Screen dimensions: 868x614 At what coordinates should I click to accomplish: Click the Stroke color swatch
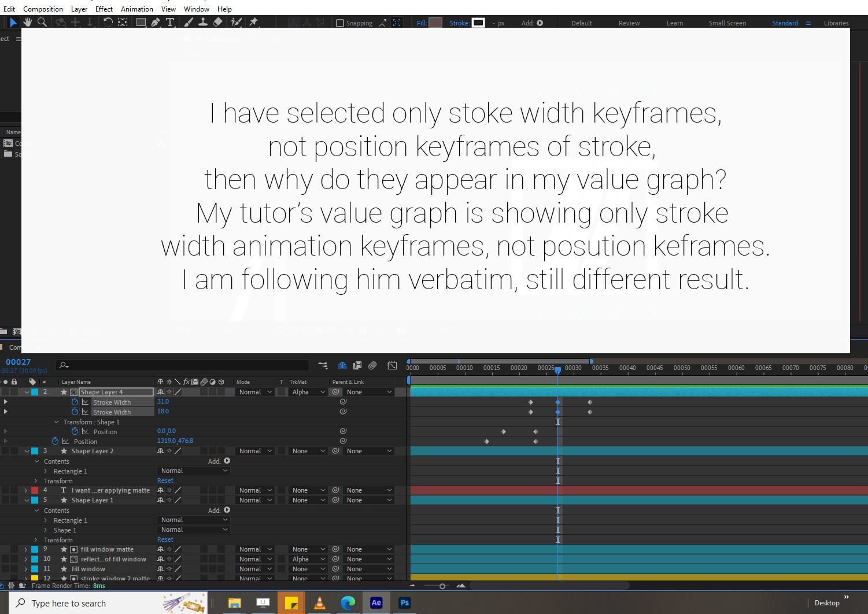[x=478, y=23]
